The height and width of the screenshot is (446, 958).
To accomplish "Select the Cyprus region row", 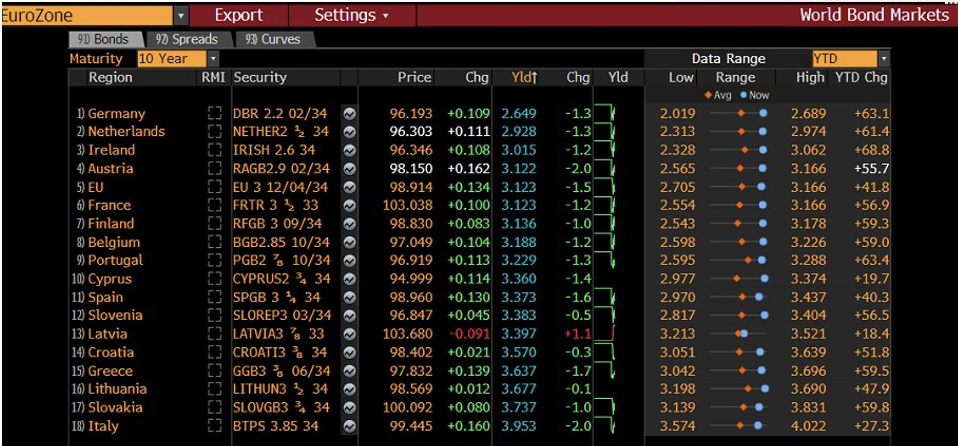I will pyautogui.click(x=110, y=279).
